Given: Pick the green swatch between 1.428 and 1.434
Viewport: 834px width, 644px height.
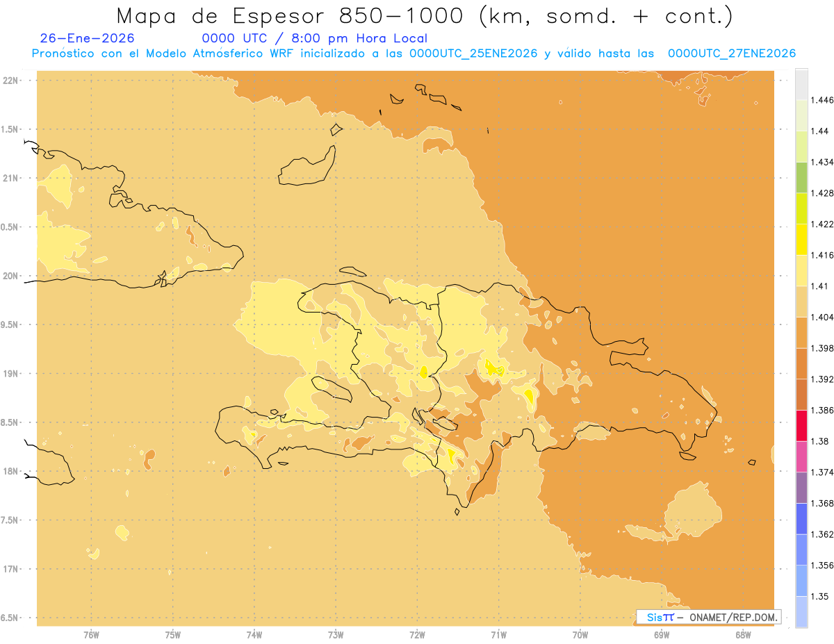Looking at the screenshot, I should 801,177.
